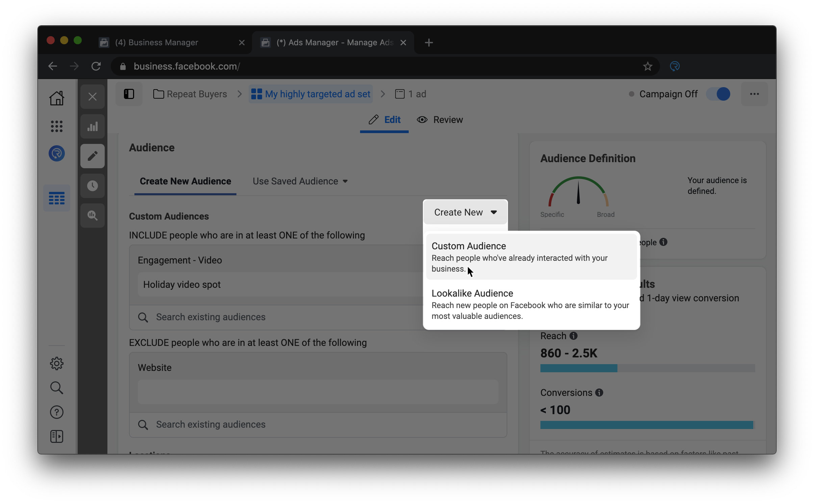814x504 pixels.
Task: Bookmark this page with star icon
Action: (647, 66)
